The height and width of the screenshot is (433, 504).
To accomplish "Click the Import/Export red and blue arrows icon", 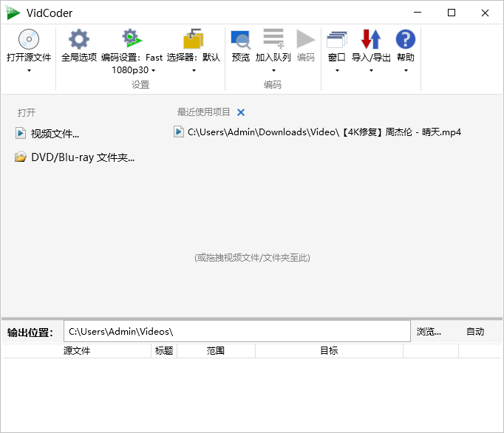I will coord(371,39).
